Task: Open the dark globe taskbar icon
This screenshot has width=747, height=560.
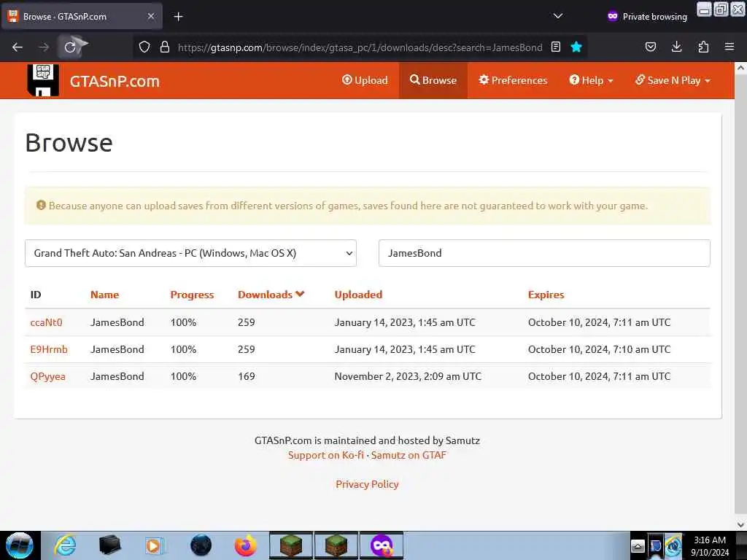Action: click(x=201, y=545)
